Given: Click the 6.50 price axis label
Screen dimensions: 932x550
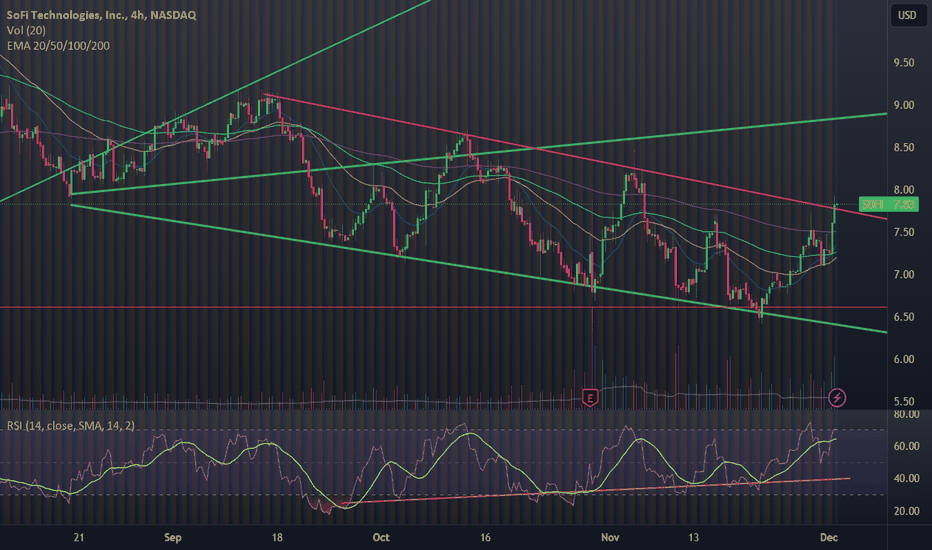Looking at the screenshot, I should click(903, 317).
